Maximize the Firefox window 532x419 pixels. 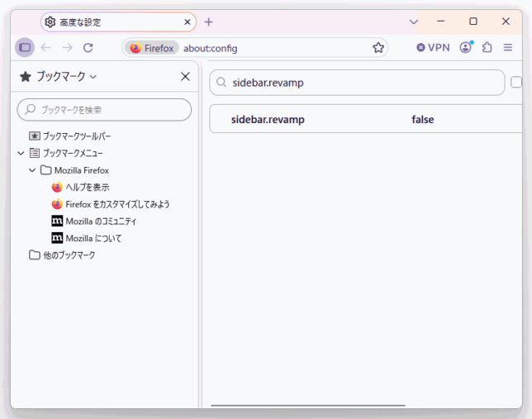(473, 21)
